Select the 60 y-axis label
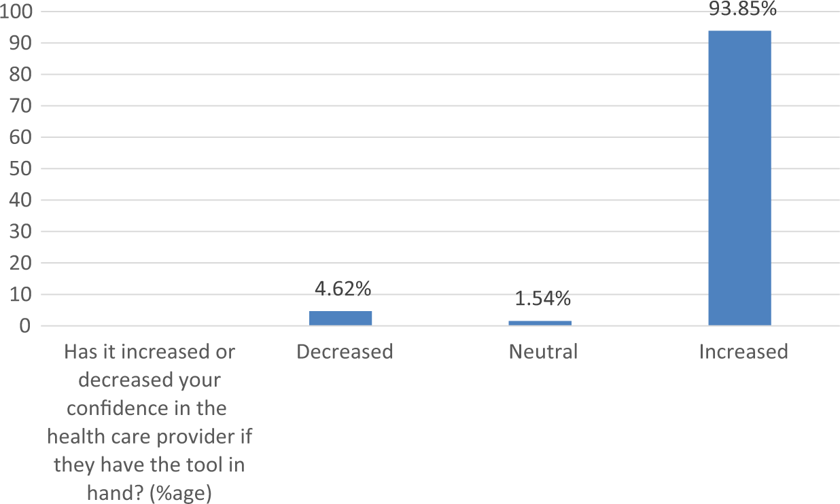840x504 pixels. pos(20,138)
